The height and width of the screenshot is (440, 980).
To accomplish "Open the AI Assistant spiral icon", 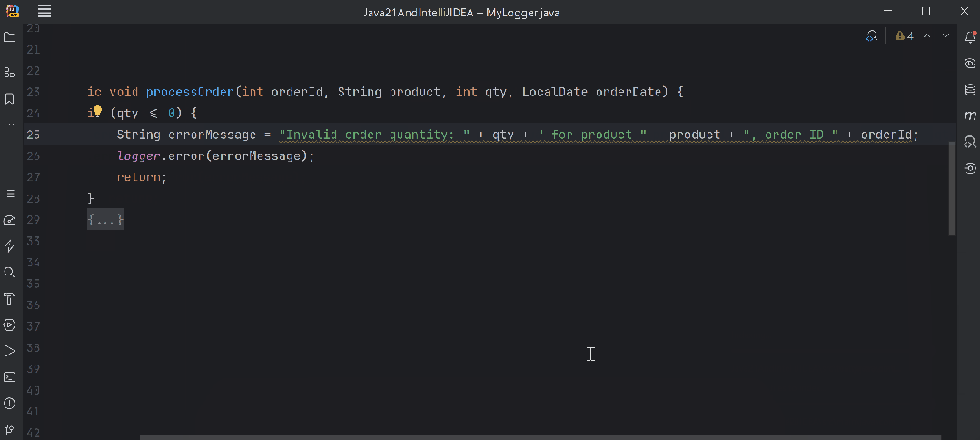I will pyautogui.click(x=970, y=64).
